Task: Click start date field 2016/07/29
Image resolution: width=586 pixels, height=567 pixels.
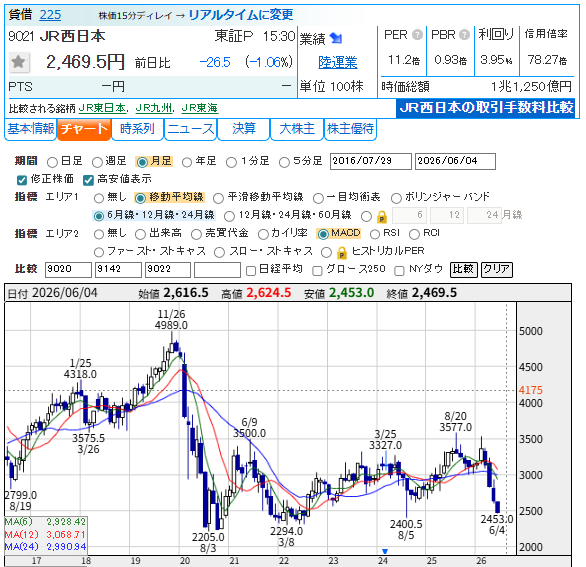Action: coord(371,161)
